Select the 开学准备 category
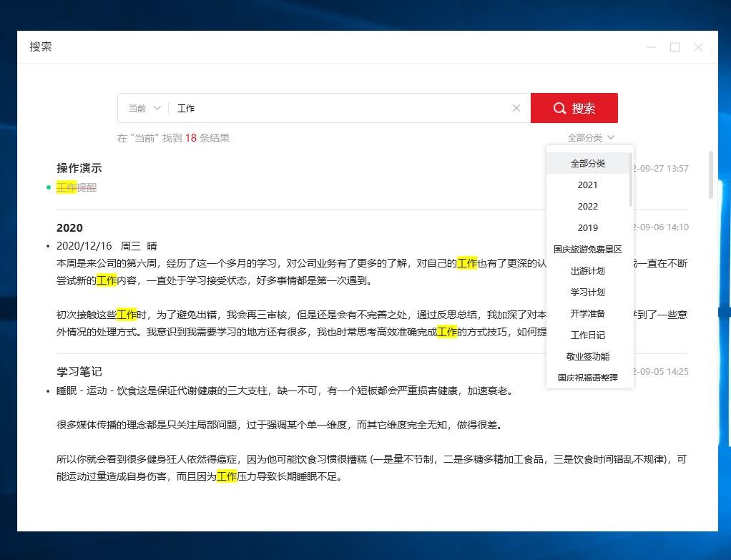Screen dimensions: 731x560 [x=587, y=314]
